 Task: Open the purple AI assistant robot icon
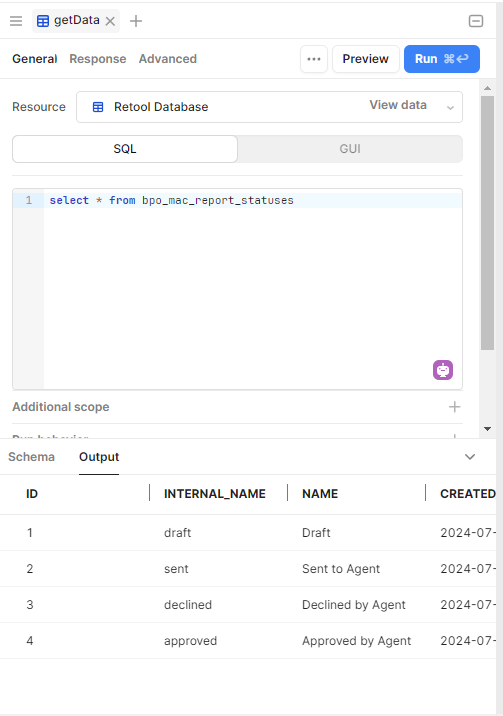coord(443,370)
